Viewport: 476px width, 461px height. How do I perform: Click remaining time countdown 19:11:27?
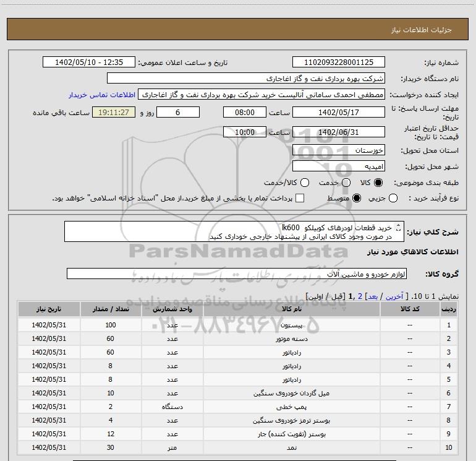click(114, 112)
